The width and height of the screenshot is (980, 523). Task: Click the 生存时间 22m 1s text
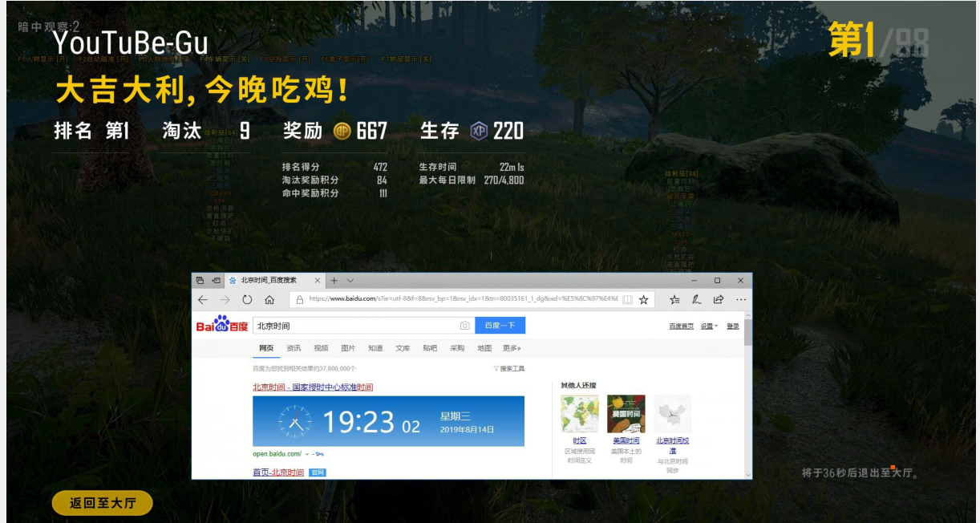pyautogui.click(x=471, y=167)
